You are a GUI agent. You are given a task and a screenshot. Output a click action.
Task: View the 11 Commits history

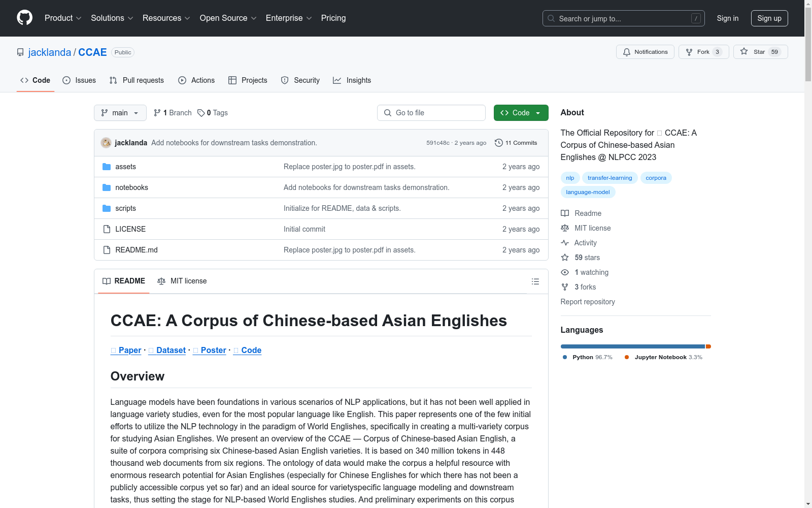(516, 143)
